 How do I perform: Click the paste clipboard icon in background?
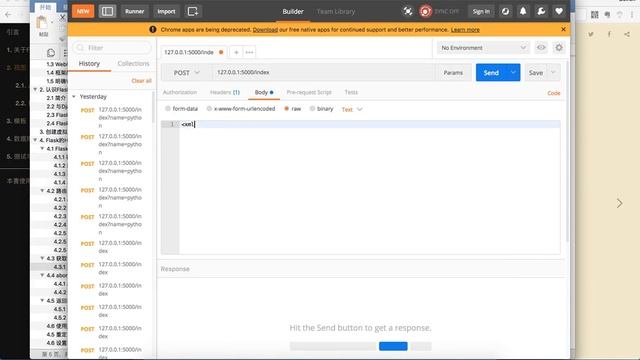42,22
